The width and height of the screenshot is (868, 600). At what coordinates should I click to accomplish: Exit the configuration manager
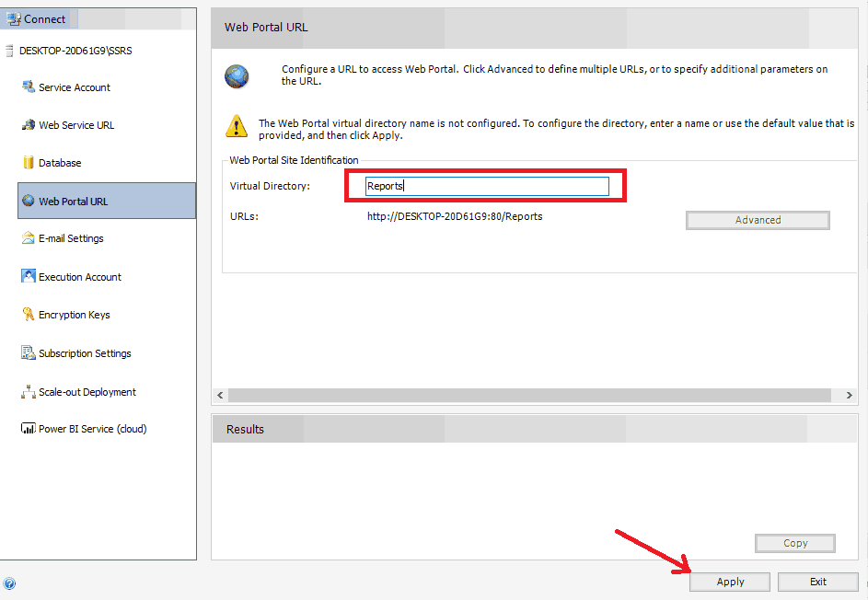pyautogui.click(x=818, y=582)
